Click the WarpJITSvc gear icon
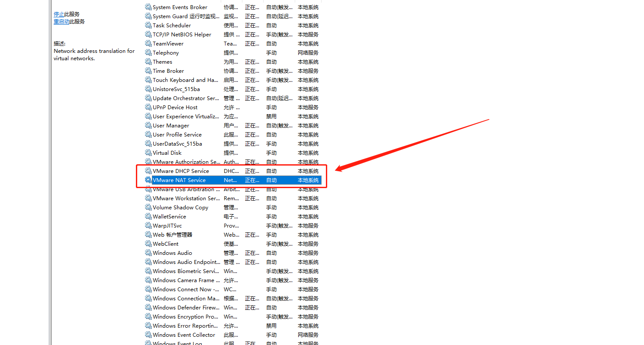The height and width of the screenshot is (345, 644). coord(148,226)
